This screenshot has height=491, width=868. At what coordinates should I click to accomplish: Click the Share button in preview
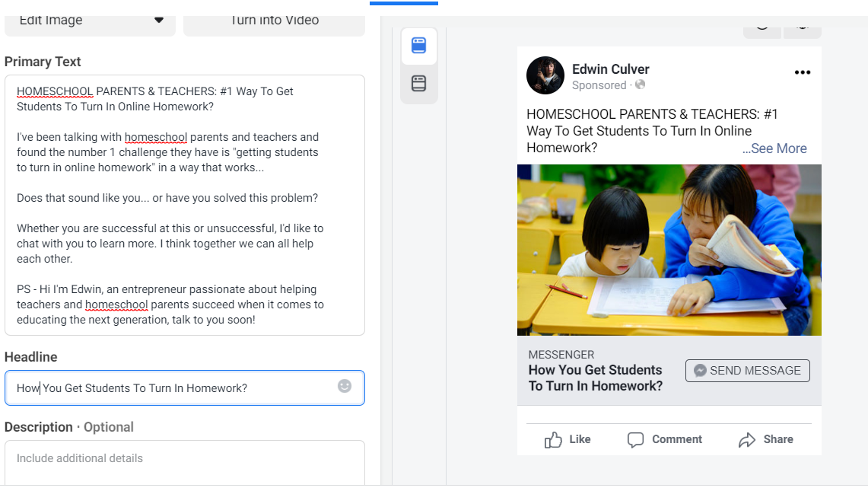point(765,439)
